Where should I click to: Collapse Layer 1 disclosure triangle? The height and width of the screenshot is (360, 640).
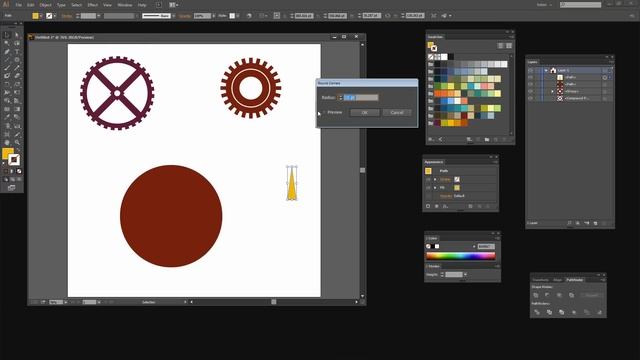click(546, 71)
